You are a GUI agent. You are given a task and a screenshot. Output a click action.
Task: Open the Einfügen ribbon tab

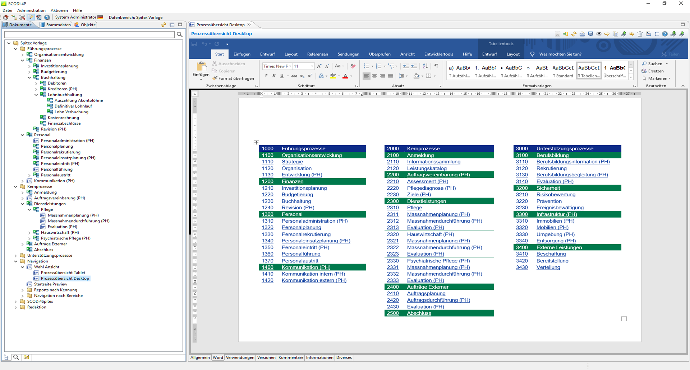point(242,54)
